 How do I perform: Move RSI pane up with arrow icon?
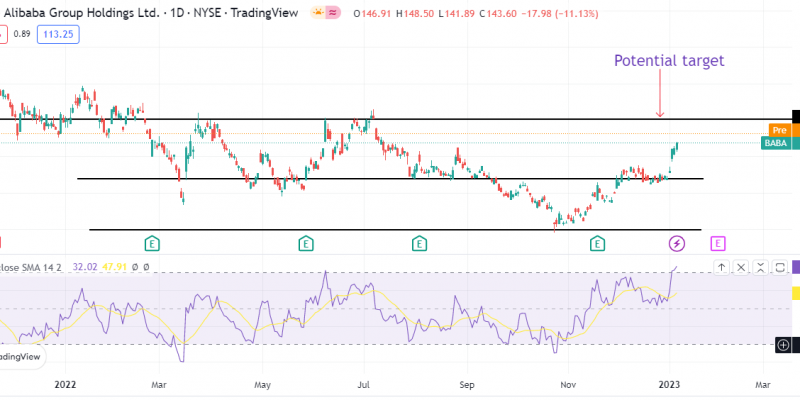coord(721,267)
